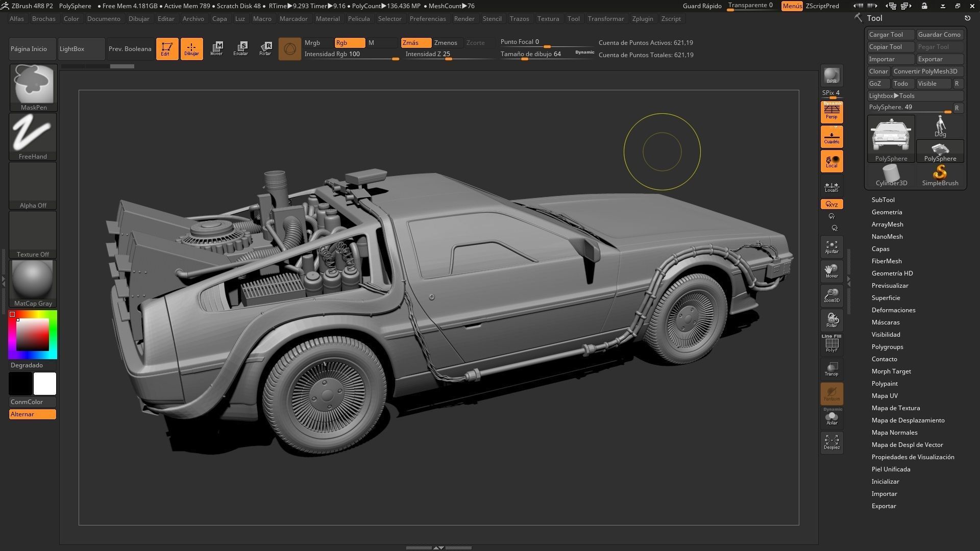Open LightBox browser
Viewport: 980px width, 551px height.
coord(82,49)
